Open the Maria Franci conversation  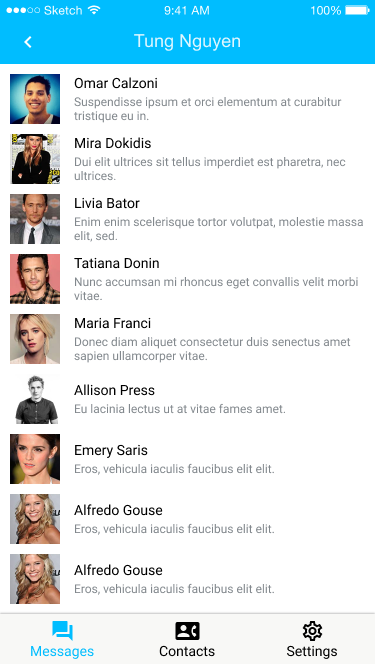(188, 339)
